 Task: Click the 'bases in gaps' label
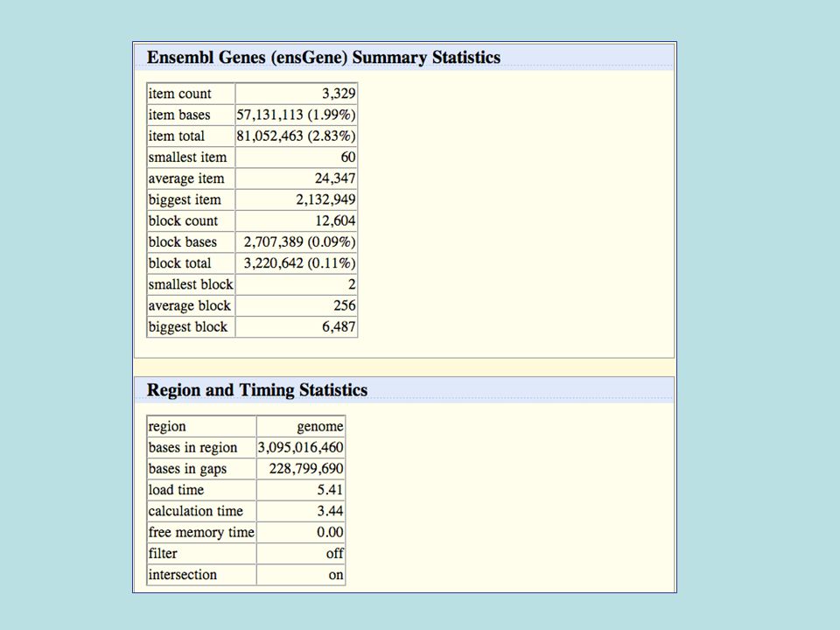tap(187, 469)
